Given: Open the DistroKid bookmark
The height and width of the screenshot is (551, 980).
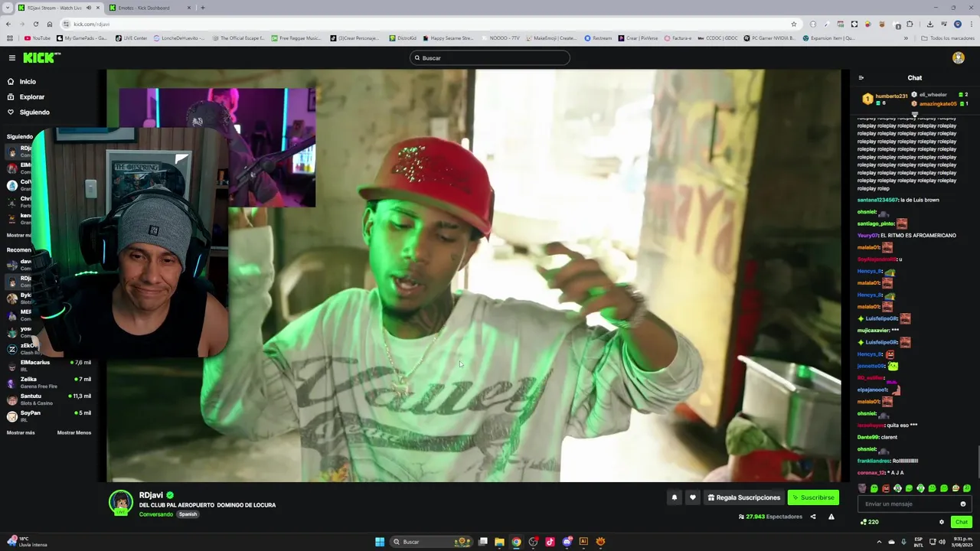Looking at the screenshot, I should (403, 38).
